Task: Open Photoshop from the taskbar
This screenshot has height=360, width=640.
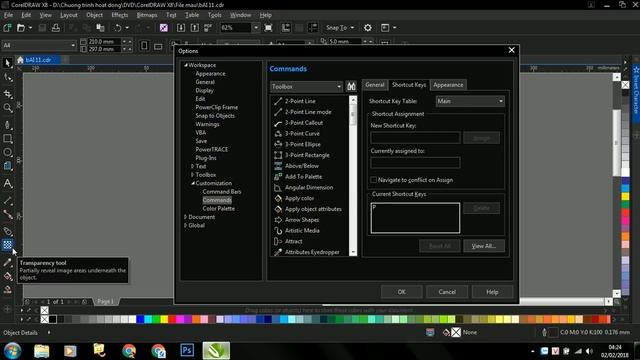Action: (x=187, y=351)
